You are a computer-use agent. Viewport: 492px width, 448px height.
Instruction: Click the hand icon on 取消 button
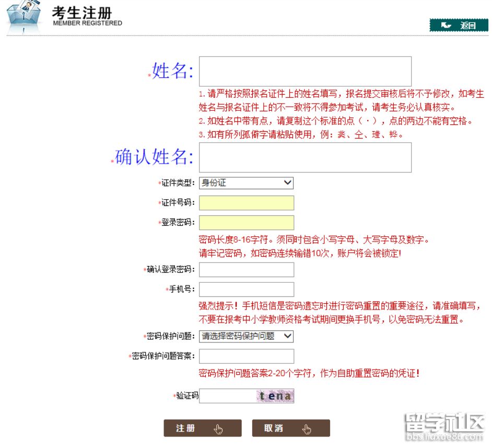307,429
